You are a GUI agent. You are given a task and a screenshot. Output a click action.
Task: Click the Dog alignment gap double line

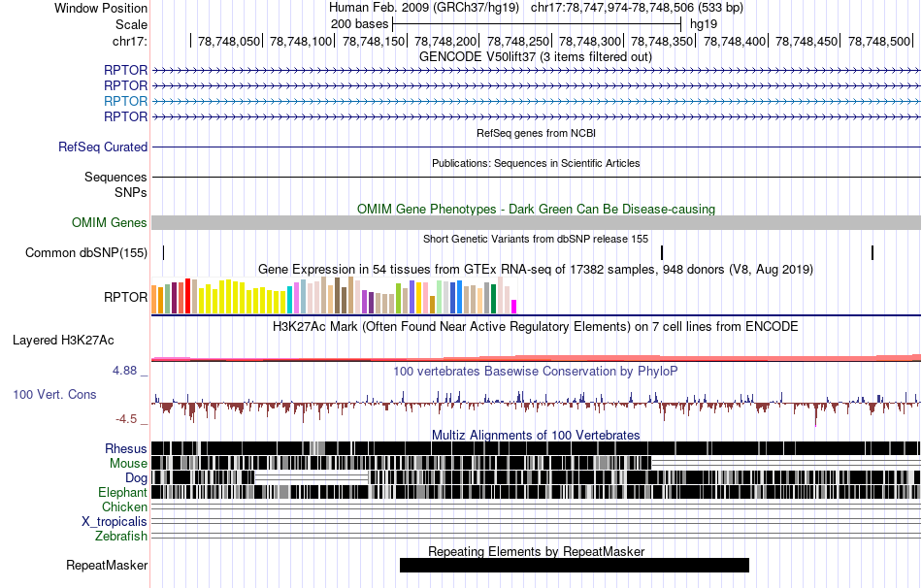(x=312, y=477)
